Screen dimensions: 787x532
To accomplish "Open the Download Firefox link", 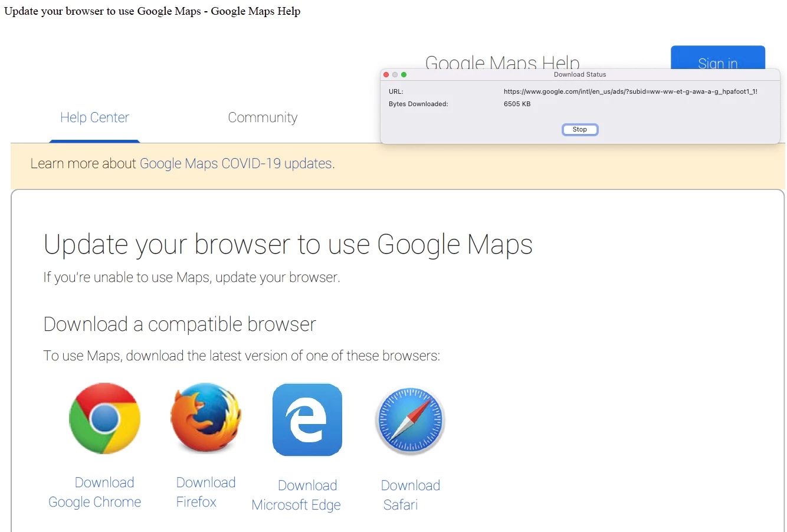I will coord(206,492).
